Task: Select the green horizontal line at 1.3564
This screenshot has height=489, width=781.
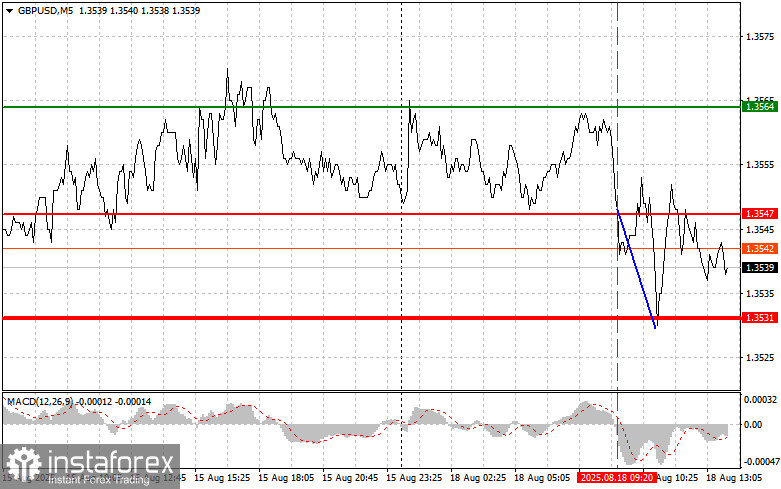Action: click(371, 107)
